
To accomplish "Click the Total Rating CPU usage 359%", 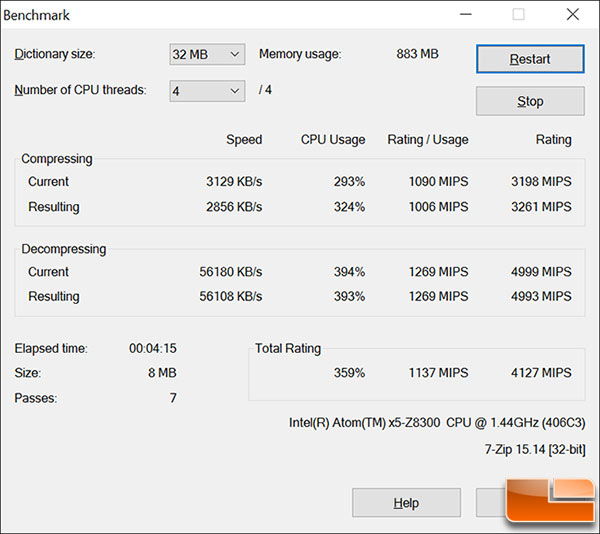I will point(349,373).
